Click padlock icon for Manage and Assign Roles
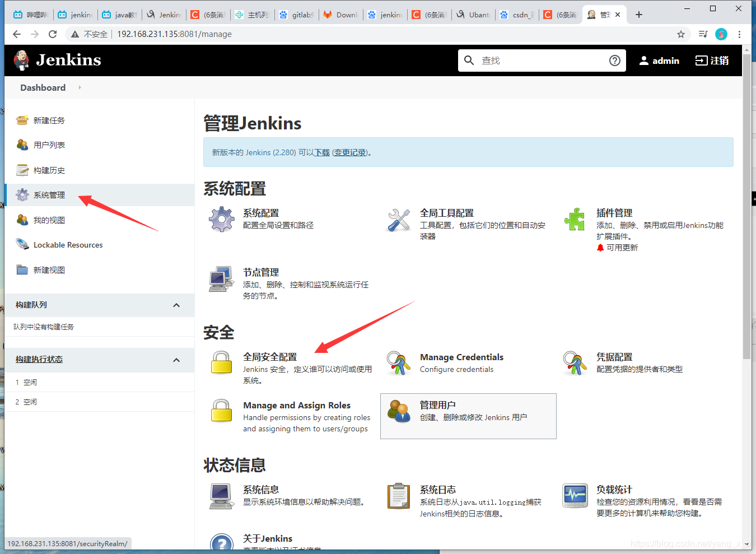The image size is (756, 554). pyautogui.click(x=221, y=411)
